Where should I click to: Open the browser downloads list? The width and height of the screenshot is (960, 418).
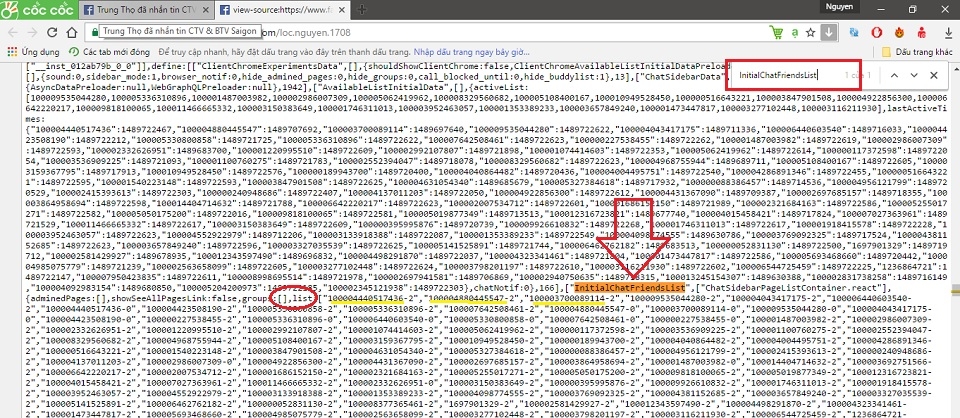[x=947, y=32]
